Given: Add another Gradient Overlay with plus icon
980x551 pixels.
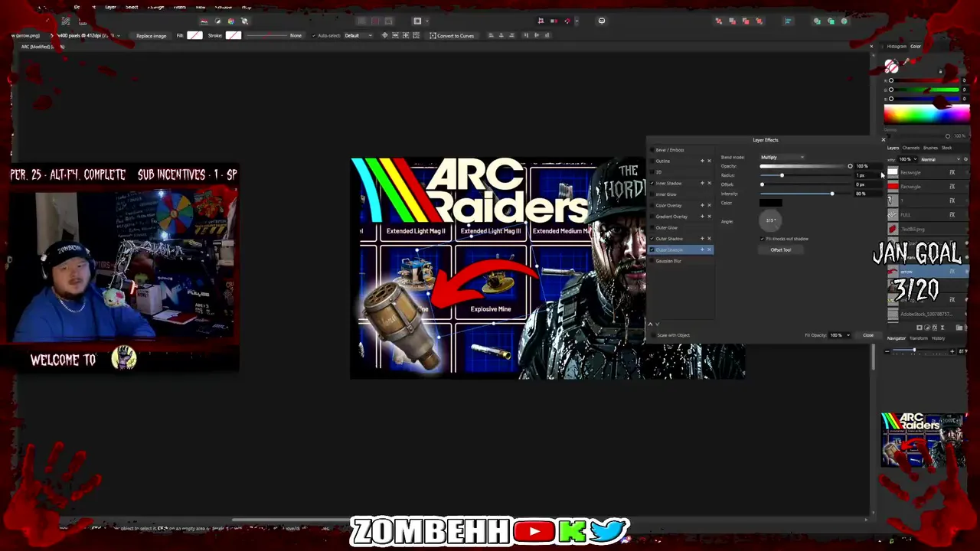Looking at the screenshot, I should click(702, 217).
